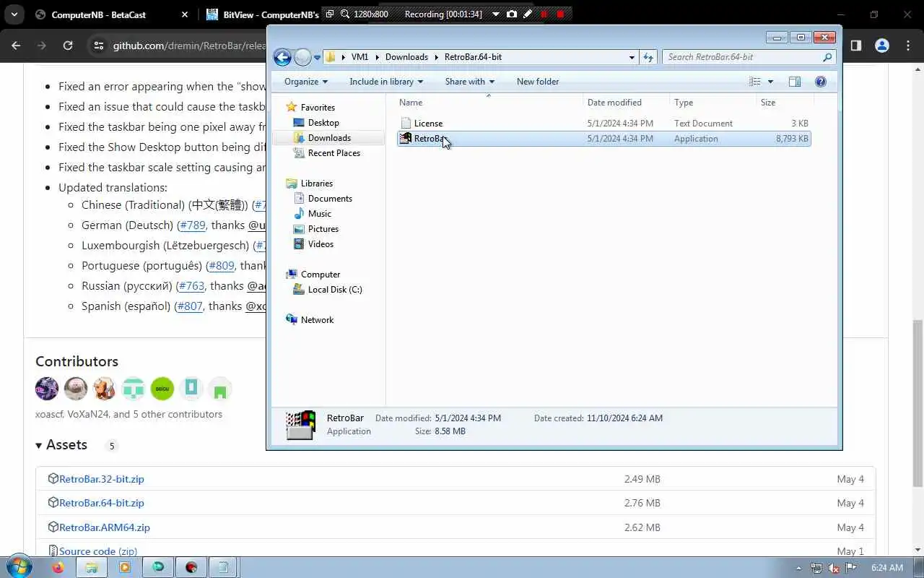Screen dimensions: 924x578
Task: Download RetroBar.64-bit.zip asset
Action: [101, 503]
